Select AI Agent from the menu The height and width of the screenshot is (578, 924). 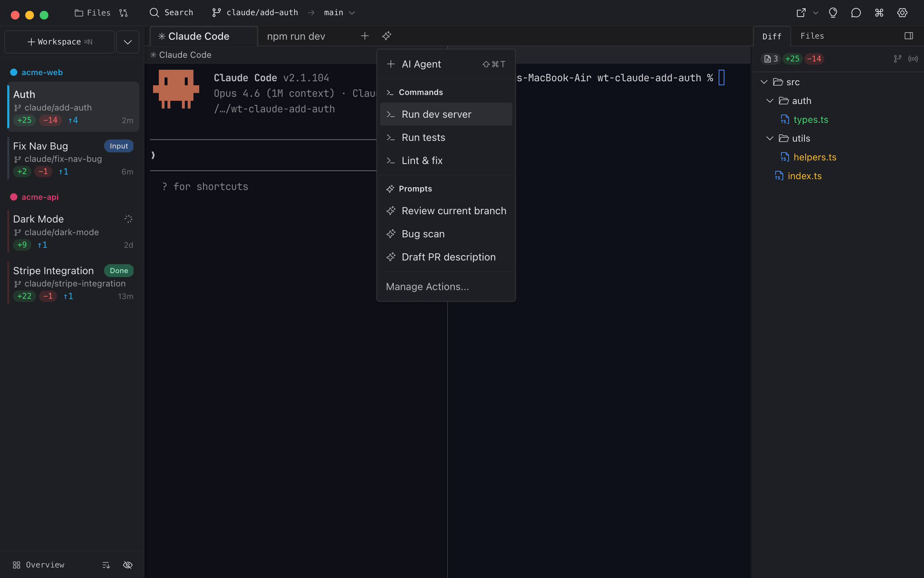[446, 64]
